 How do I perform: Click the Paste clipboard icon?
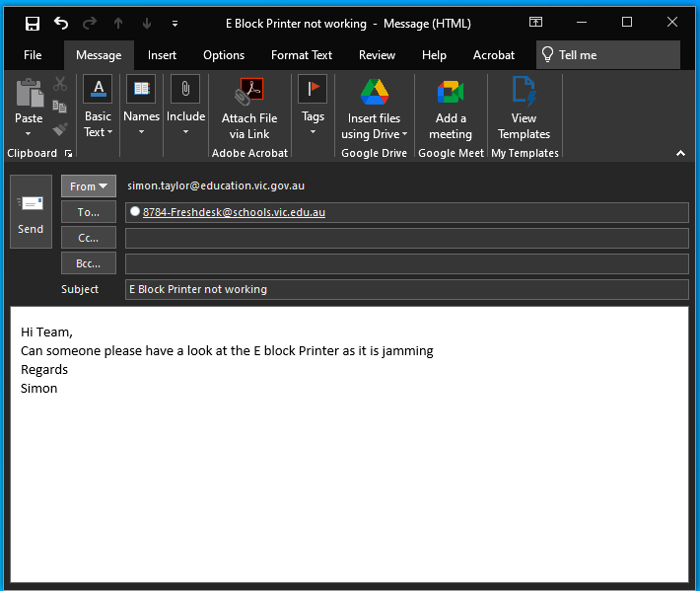pos(30,94)
